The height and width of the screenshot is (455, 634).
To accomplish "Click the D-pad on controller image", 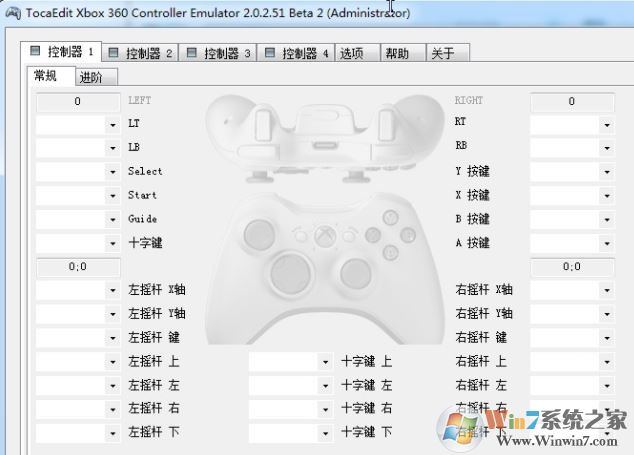I will [291, 274].
